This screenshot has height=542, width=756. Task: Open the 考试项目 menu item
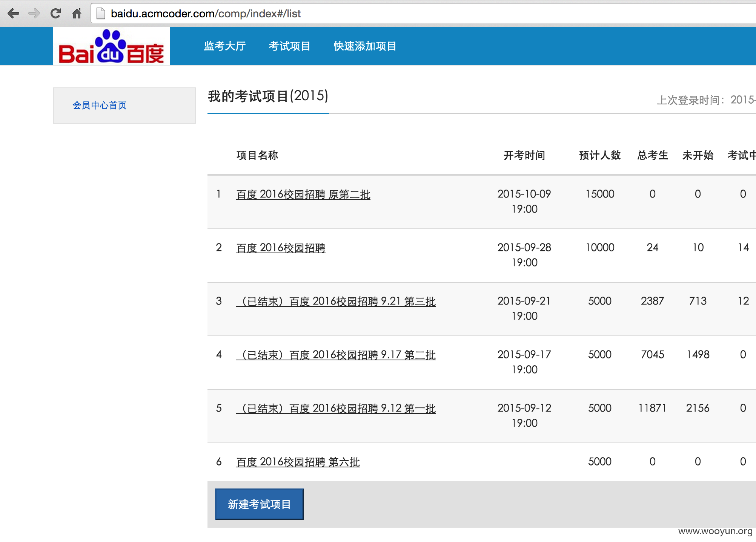289,46
